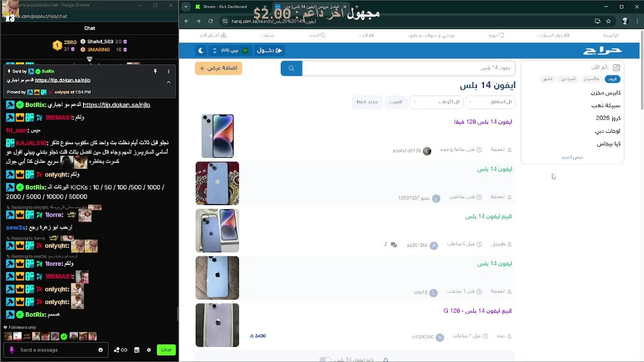644x362 pixels.
Task: Click the Chrome forward arrow
Action: (x=199, y=21)
